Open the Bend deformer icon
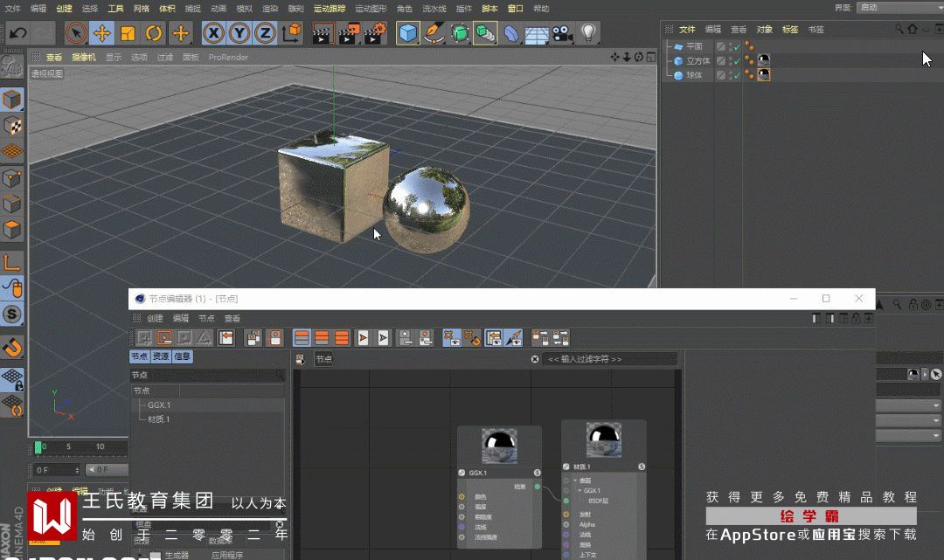944x560 pixels. click(x=511, y=32)
